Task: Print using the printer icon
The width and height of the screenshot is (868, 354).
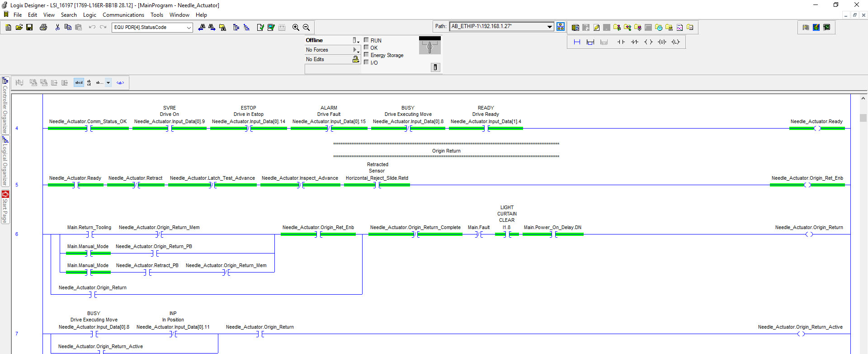Action: 43,27
